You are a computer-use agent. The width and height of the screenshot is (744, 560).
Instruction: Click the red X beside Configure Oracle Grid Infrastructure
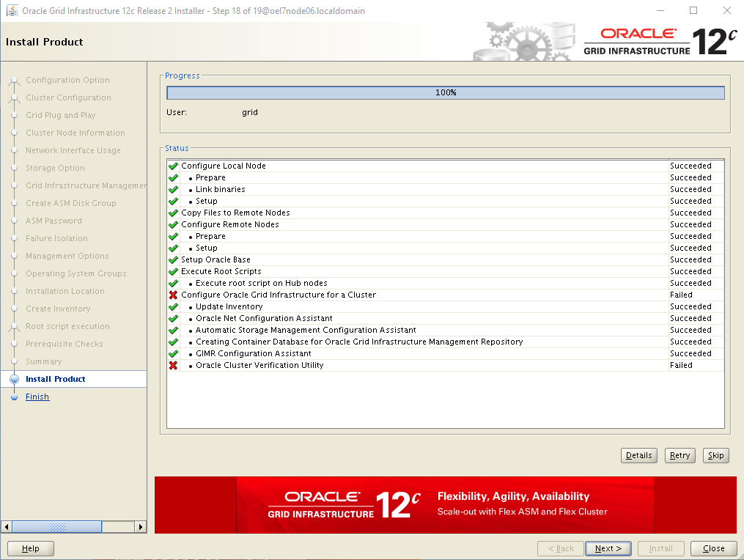tap(173, 295)
